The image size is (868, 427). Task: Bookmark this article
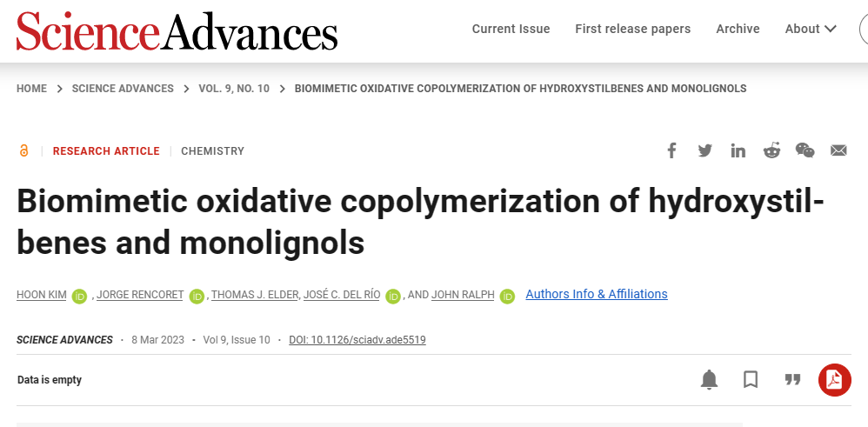[751, 380]
